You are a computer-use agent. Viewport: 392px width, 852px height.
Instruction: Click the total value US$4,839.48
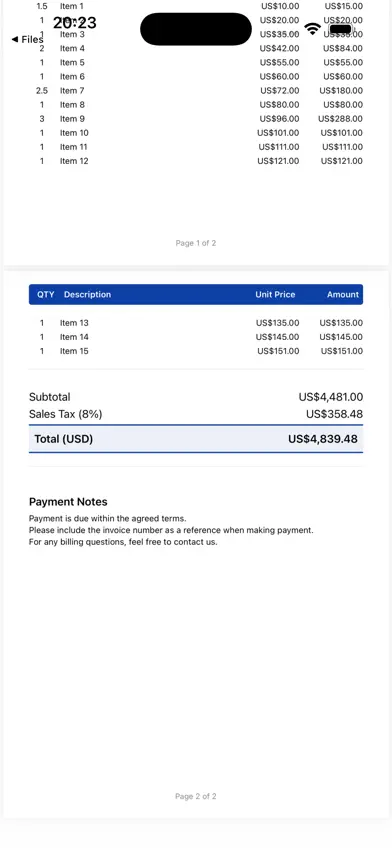(x=323, y=439)
